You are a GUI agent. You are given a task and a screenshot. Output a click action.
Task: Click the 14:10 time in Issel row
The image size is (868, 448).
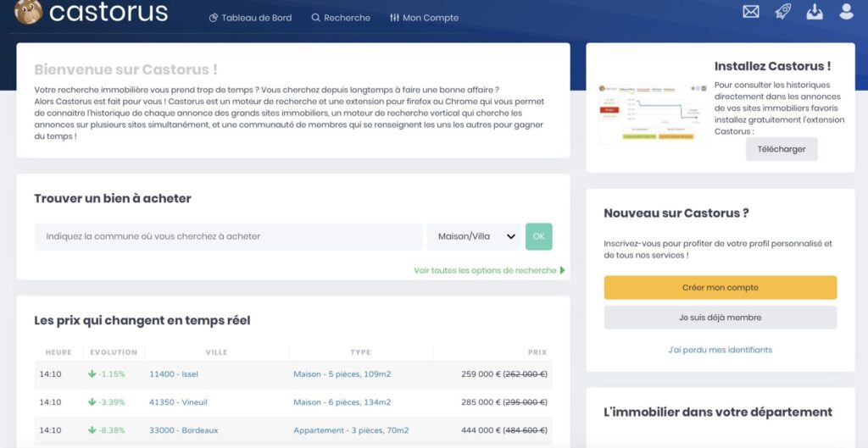[x=50, y=373]
